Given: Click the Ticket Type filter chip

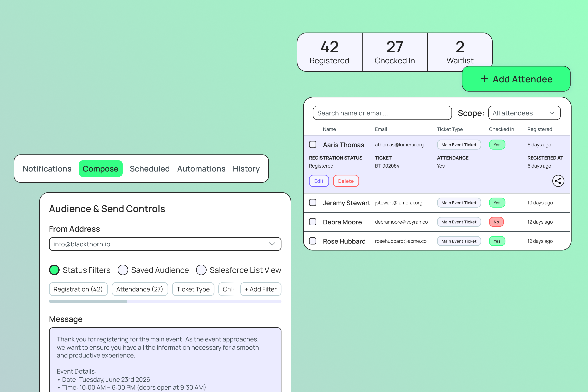Looking at the screenshot, I should pos(193,289).
